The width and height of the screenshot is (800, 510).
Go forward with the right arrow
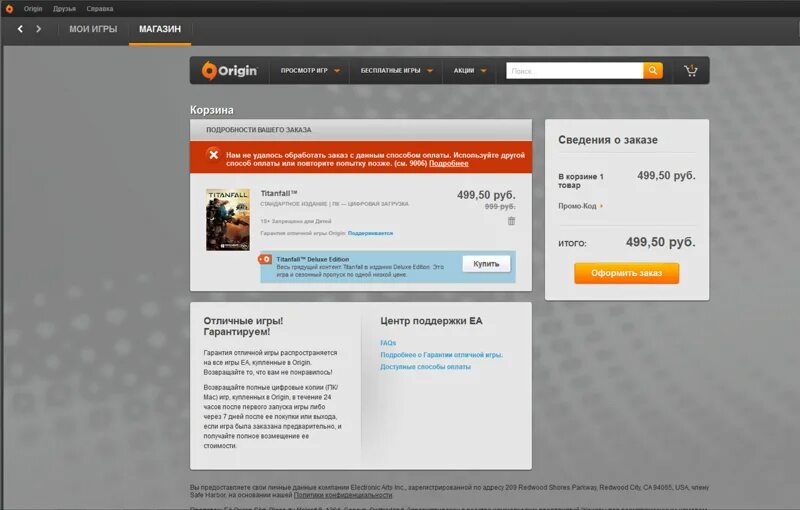click(x=38, y=29)
